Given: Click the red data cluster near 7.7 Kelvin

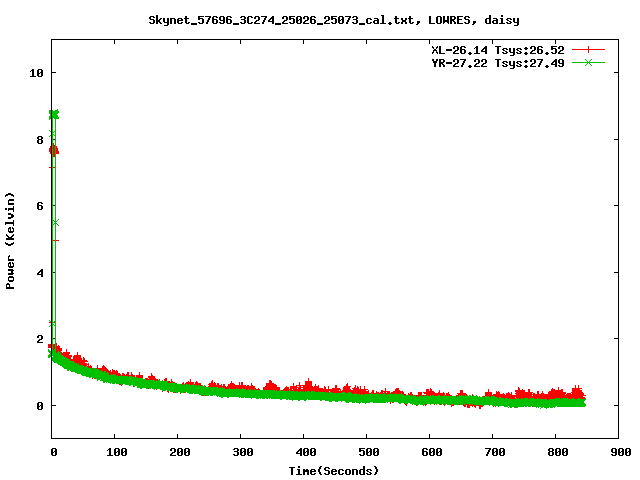Looking at the screenshot, I should pyautogui.click(x=53, y=151).
